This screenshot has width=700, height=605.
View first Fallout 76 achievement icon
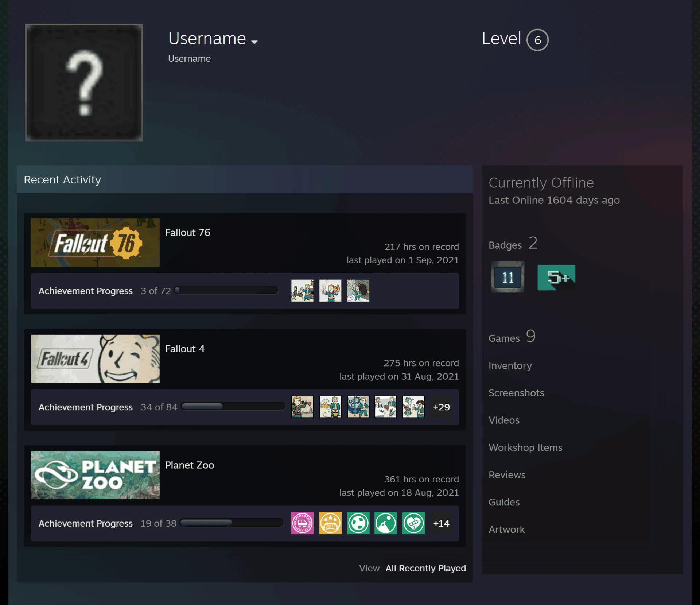(x=302, y=291)
